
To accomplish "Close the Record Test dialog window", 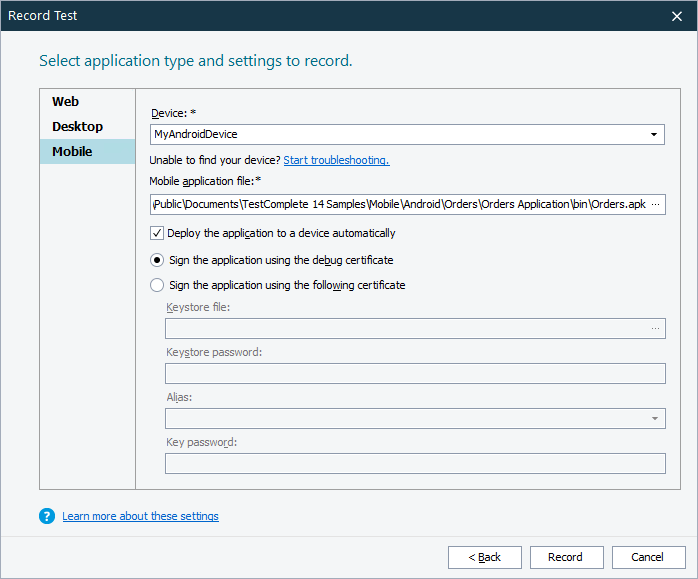I will click(x=677, y=16).
